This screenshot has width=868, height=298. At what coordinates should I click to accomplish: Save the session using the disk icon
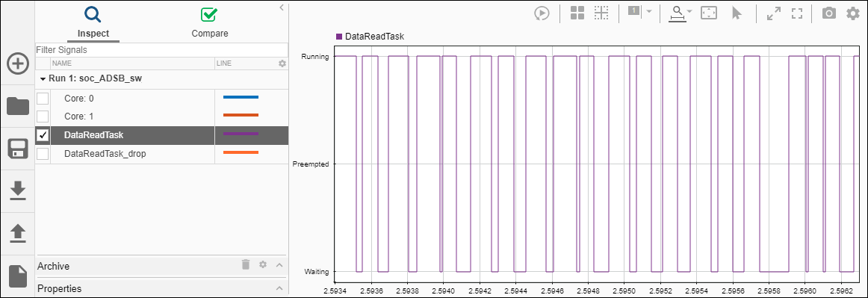[x=18, y=149]
